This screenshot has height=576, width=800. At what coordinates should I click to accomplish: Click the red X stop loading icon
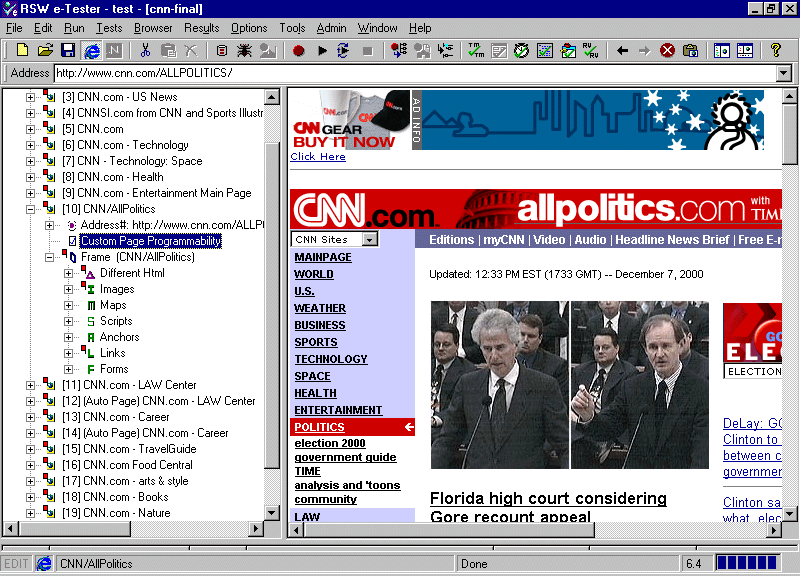[667, 50]
